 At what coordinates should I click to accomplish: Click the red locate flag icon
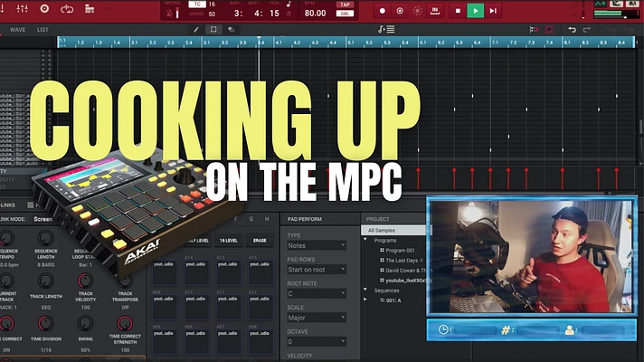tap(534, 30)
